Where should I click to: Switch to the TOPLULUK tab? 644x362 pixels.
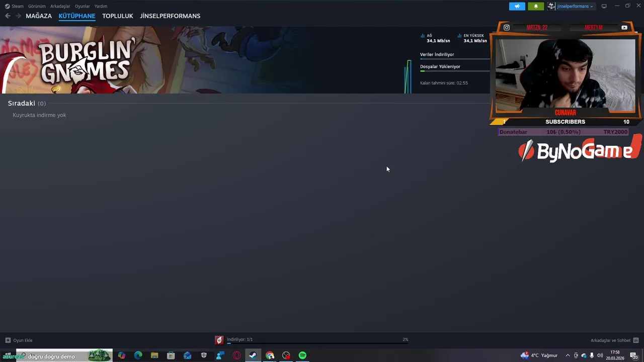coord(118,16)
